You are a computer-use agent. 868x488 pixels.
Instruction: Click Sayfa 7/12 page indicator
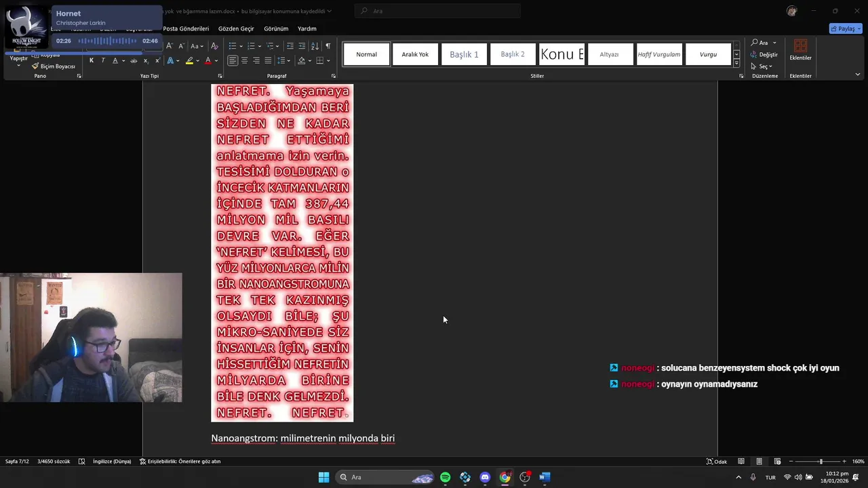(17, 462)
